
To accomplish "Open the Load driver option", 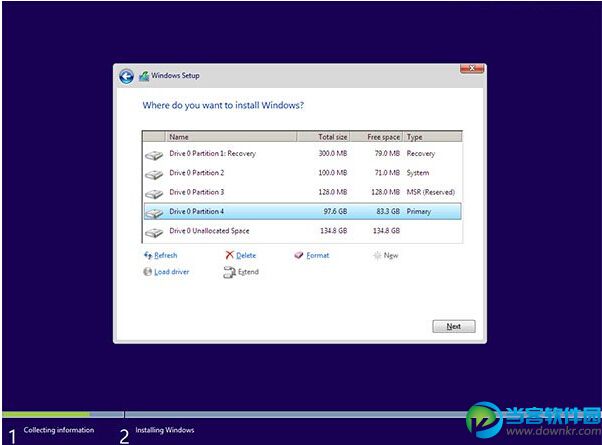I will [x=172, y=272].
